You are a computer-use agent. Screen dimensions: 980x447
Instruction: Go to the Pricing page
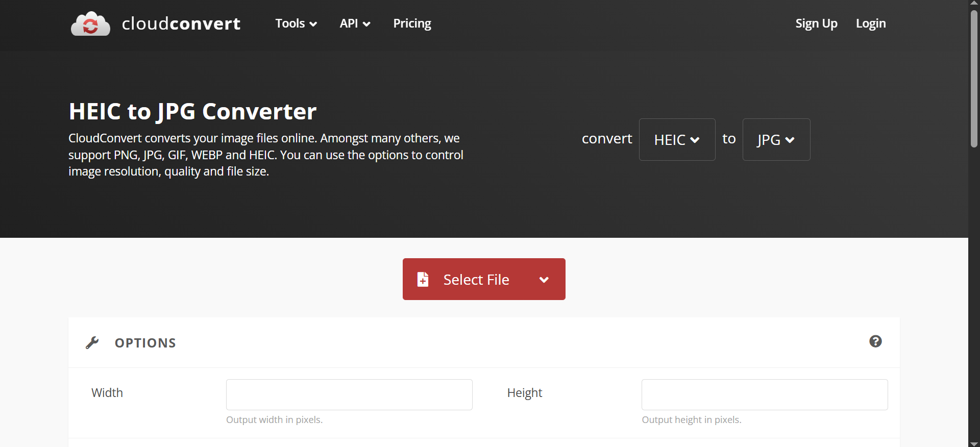(412, 23)
